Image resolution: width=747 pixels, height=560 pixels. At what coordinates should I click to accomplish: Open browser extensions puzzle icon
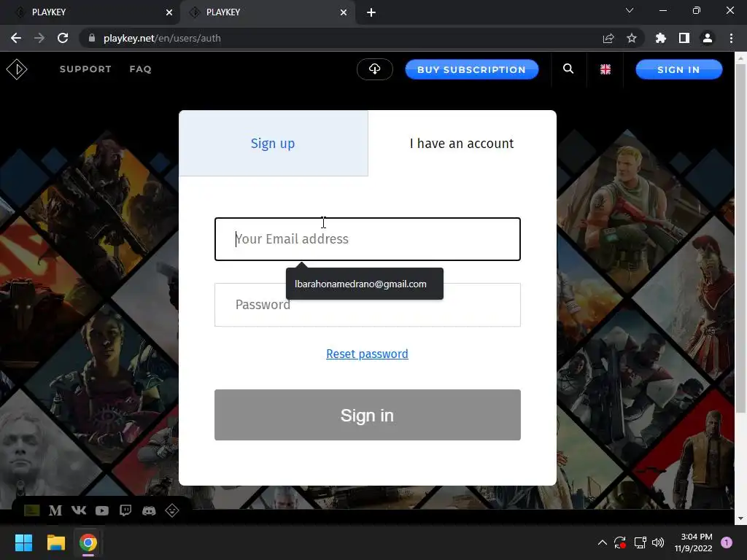click(x=661, y=38)
